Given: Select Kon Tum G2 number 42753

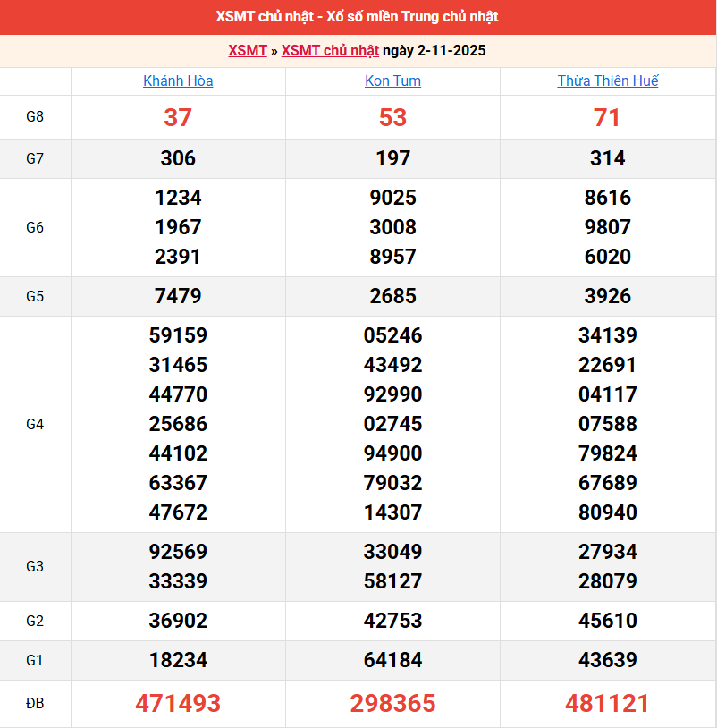Looking at the screenshot, I should (x=392, y=621).
